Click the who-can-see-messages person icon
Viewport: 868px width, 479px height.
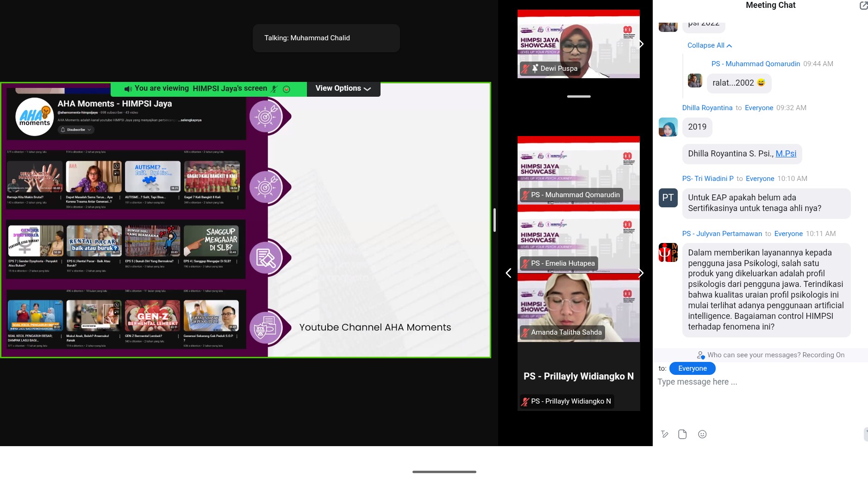point(701,355)
